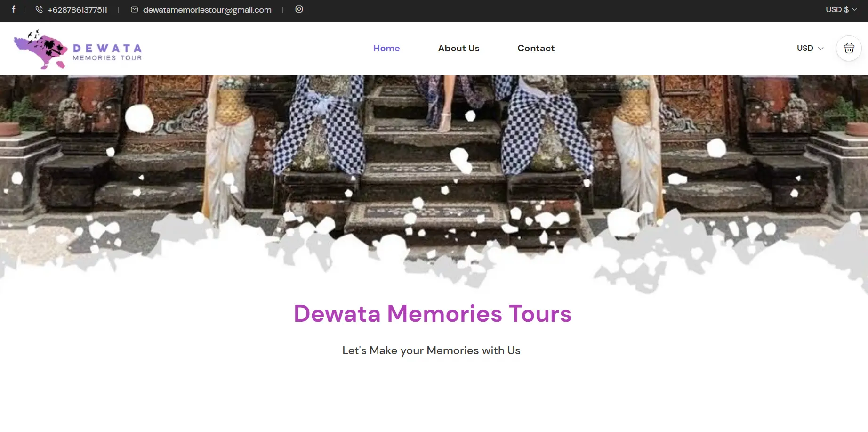Click the MEMORIES TOUR logo subtitle
This screenshot has width=868, height=432.
pyautogui.click(x=107, y=58)
